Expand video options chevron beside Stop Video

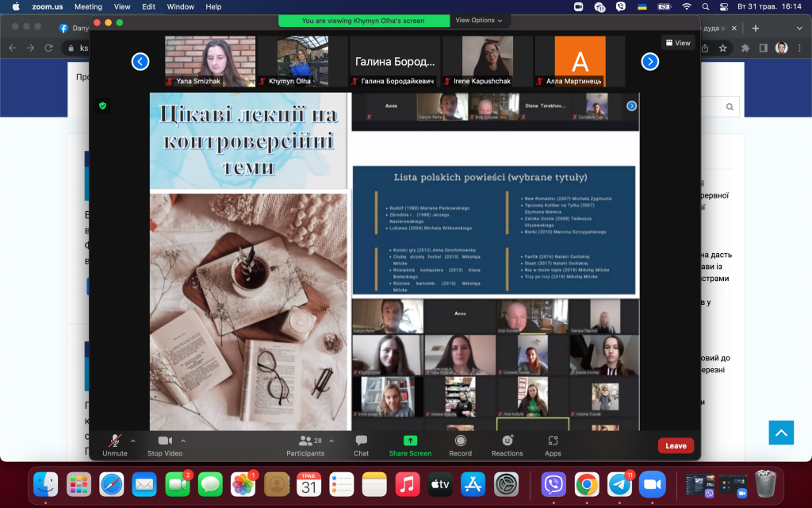(183, 441)
